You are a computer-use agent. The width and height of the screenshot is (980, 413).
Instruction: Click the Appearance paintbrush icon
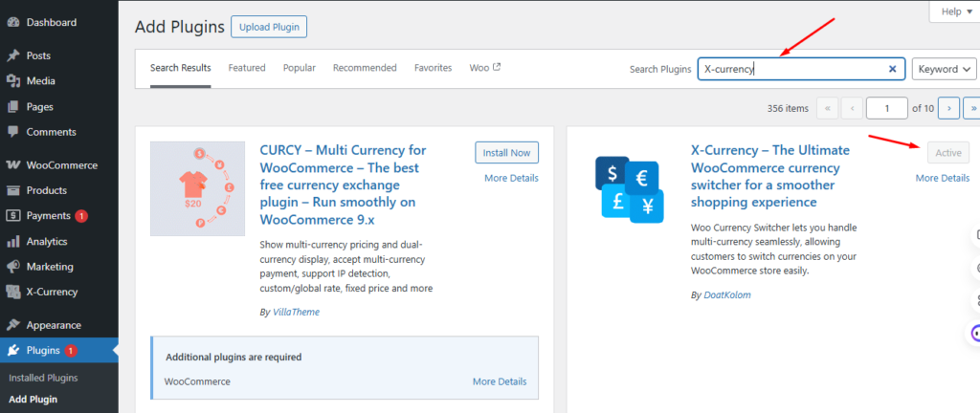(x=13, y=325)
